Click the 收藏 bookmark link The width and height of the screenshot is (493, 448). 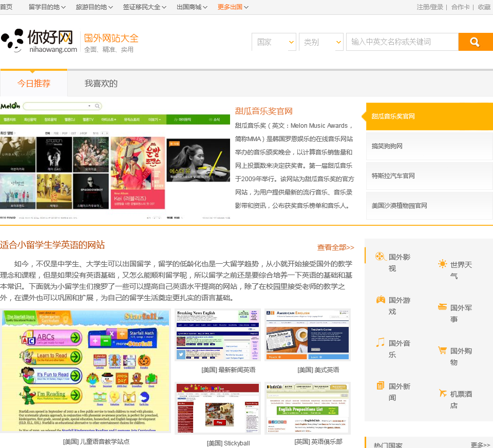coord(484,7)
